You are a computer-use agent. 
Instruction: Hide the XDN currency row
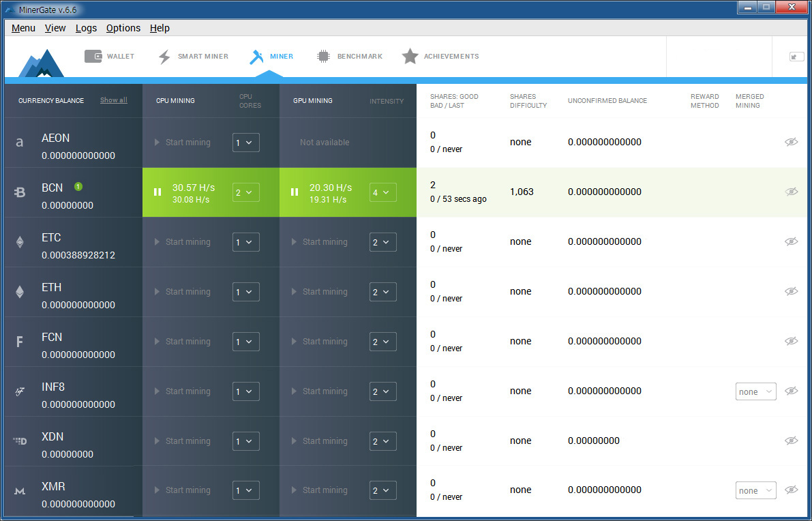[792, 441]
